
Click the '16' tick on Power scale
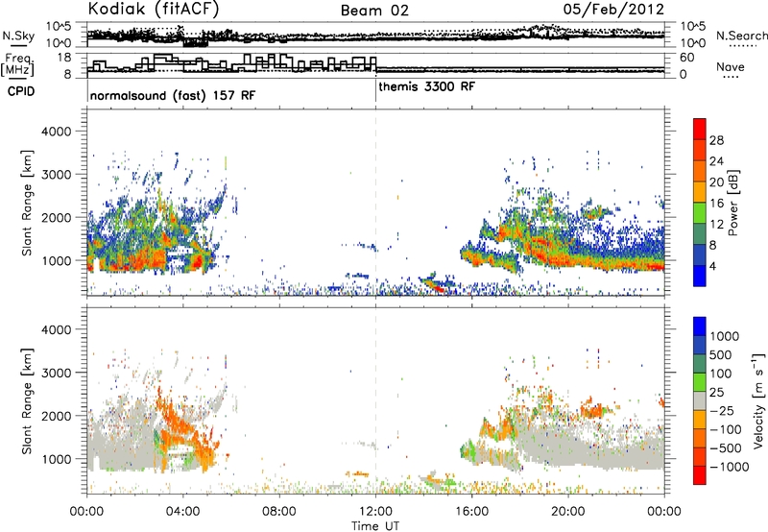coord(716,204)
